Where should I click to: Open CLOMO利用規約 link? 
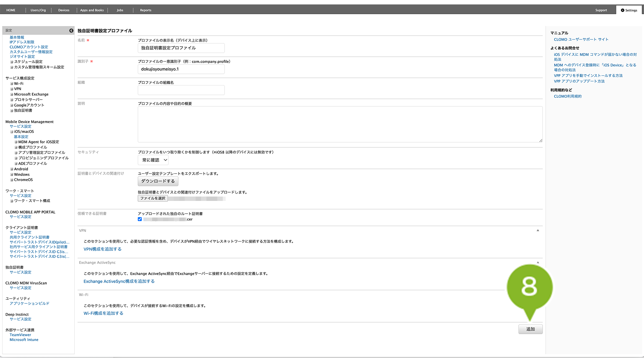tap(568, 96)
